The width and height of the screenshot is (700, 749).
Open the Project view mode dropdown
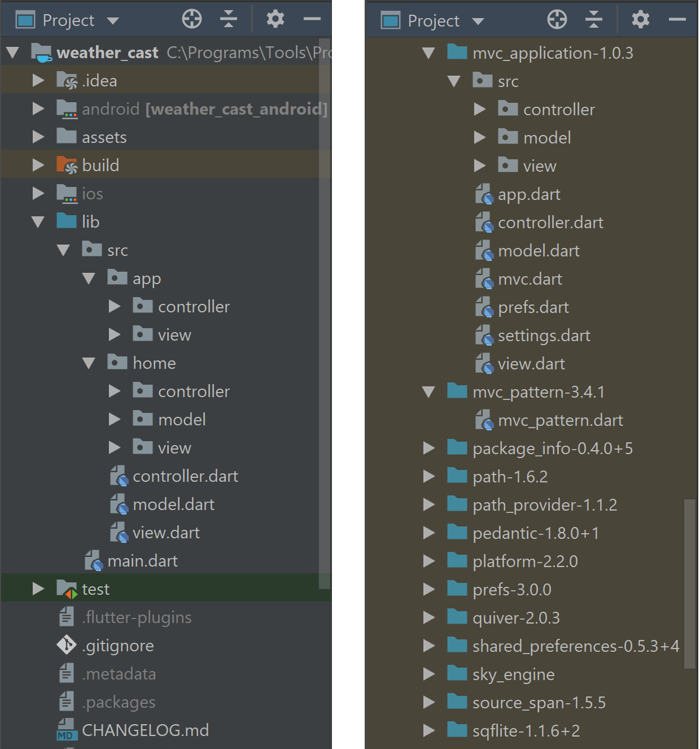[x=113, y=19]
